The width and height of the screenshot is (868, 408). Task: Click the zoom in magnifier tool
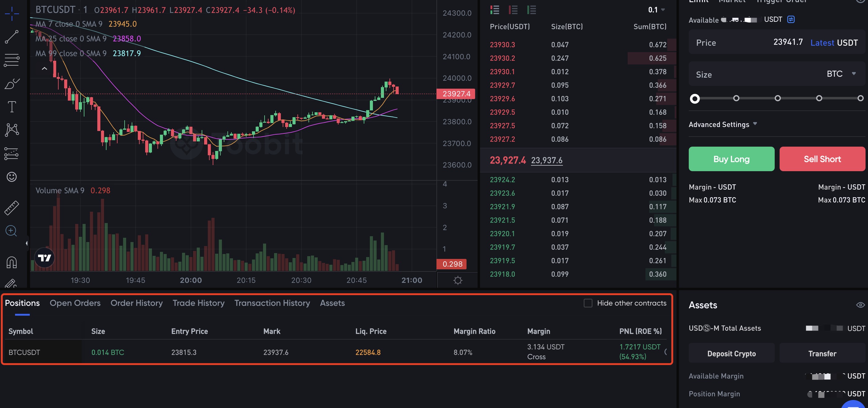[11, 231]
